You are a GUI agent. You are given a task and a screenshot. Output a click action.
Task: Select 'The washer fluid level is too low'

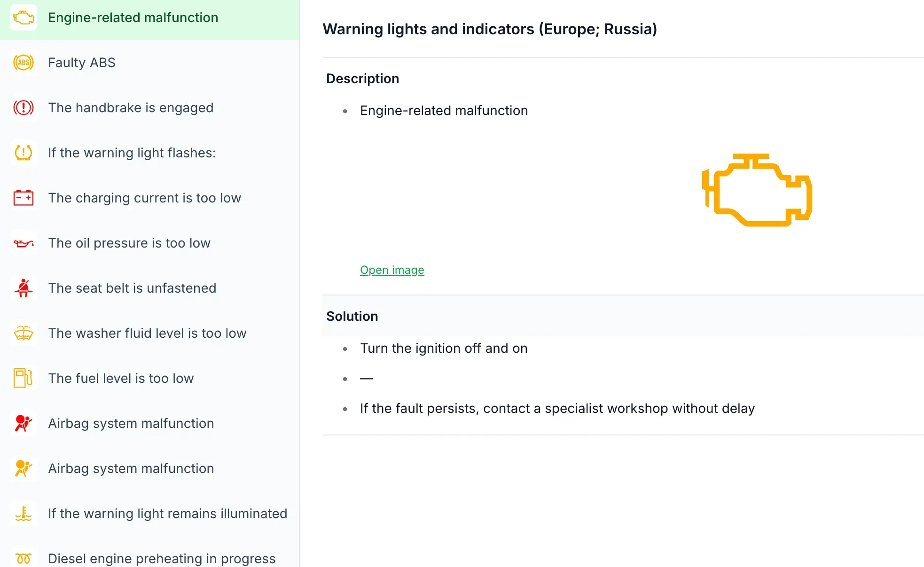(x=149, y=333)
